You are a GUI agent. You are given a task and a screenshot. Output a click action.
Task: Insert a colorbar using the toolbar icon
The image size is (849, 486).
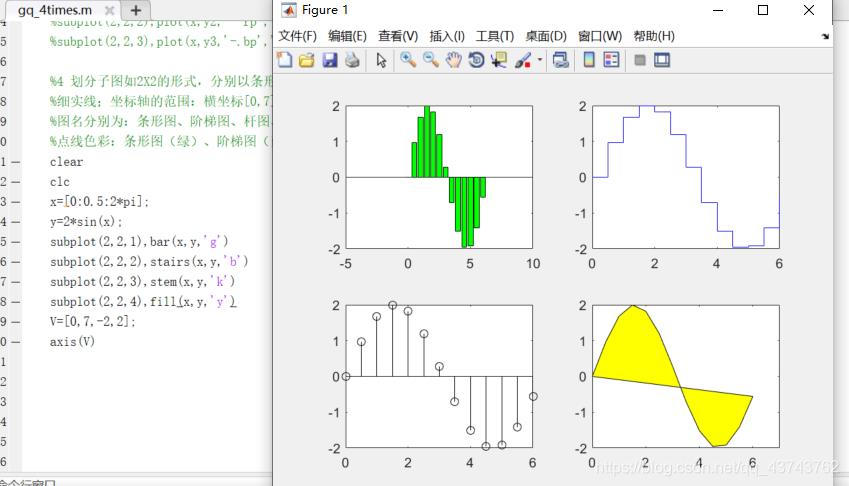coord(589,60)
